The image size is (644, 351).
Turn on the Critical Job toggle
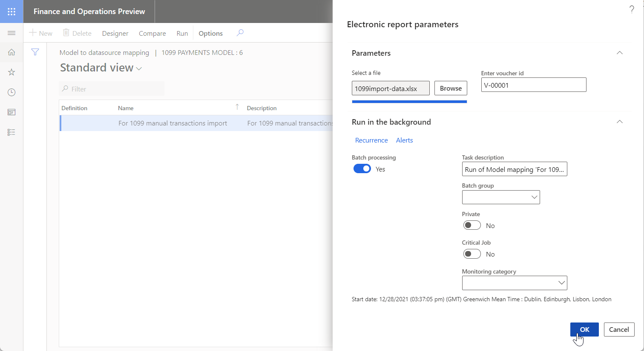(x=471, y=254)
